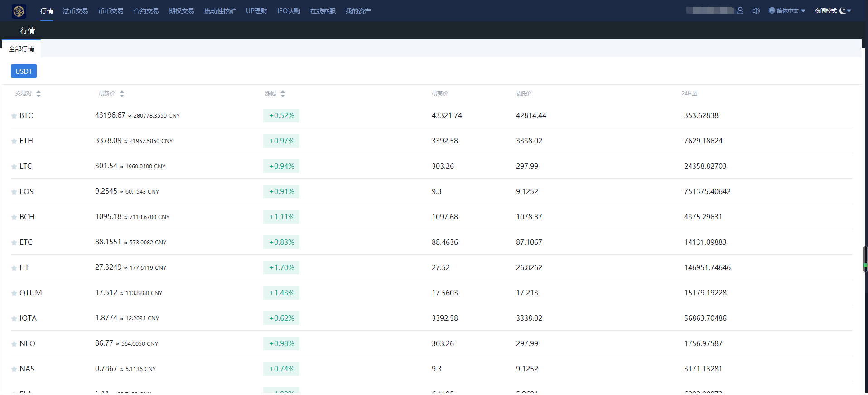Select the 全部行情 tab
This screenshot has width=868, height=395.
(x=21, y=49)
